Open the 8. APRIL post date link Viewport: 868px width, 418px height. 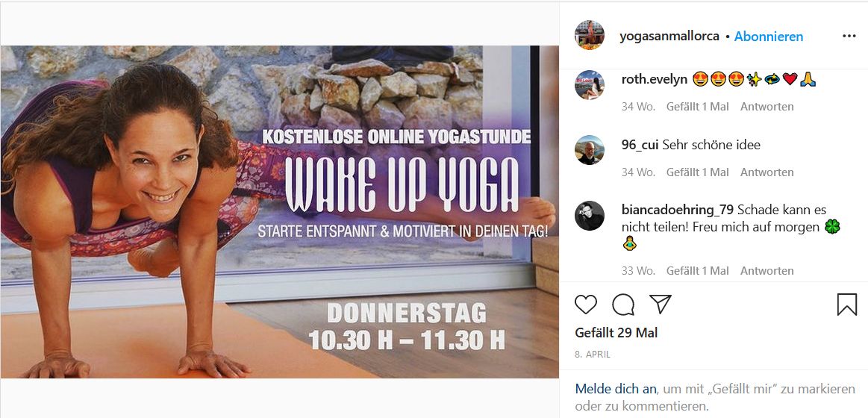[x=593, y=355]
